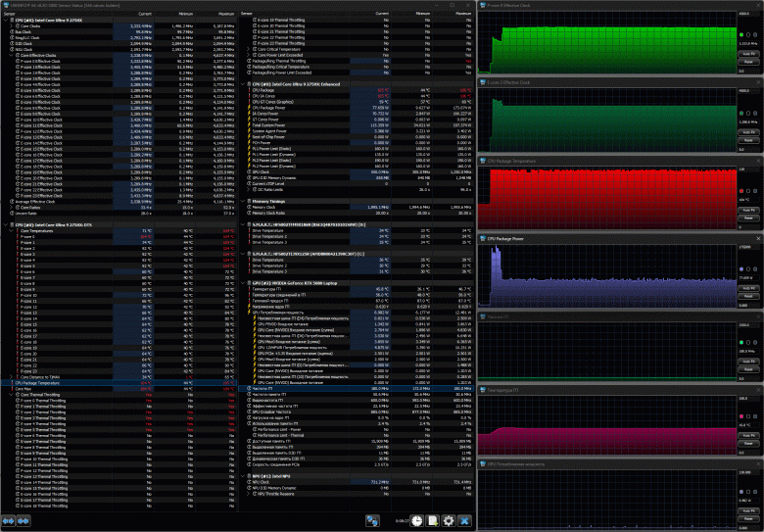
Task: Collapse the Memory Timings group
Action: pyautogui.click(x=243, y=201)
